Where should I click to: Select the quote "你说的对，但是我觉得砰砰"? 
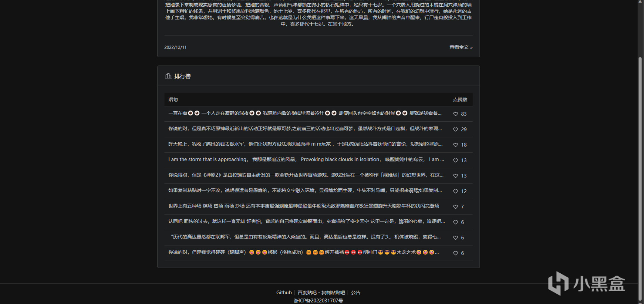point(303,252)
